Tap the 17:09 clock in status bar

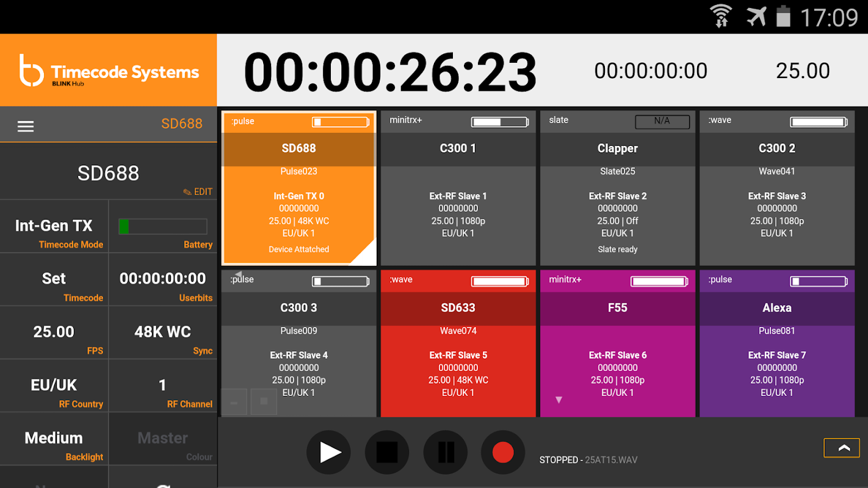coord(829,17)
